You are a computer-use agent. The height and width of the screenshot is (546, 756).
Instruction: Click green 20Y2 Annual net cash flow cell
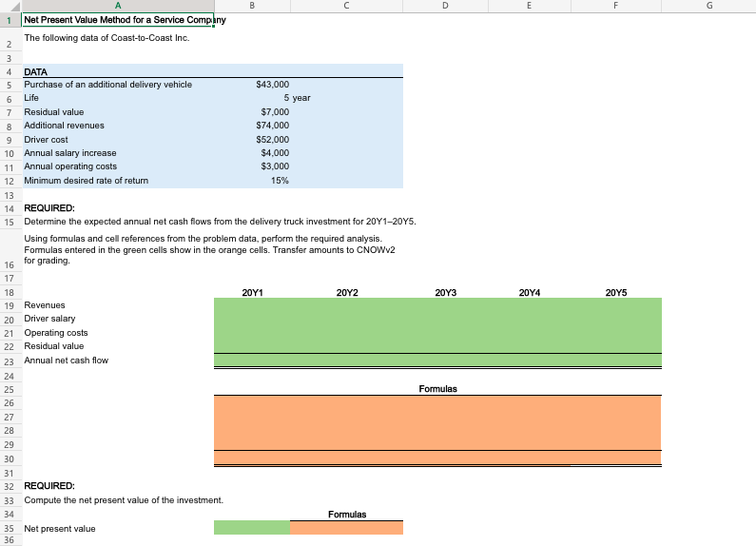pos(346,361)
